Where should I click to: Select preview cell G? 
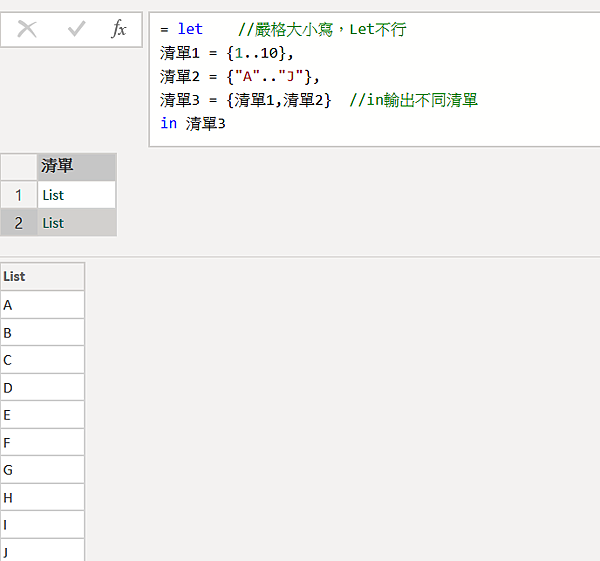coord(42,470)
